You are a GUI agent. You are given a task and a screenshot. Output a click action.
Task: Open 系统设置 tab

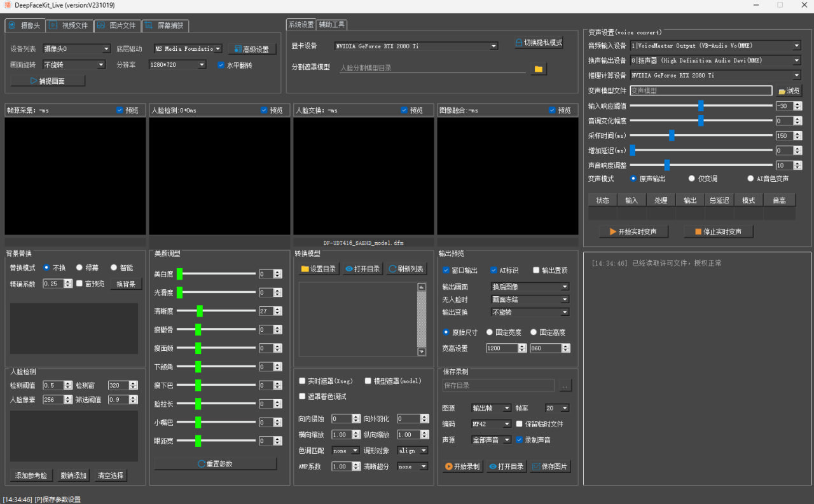click(301, 25)
